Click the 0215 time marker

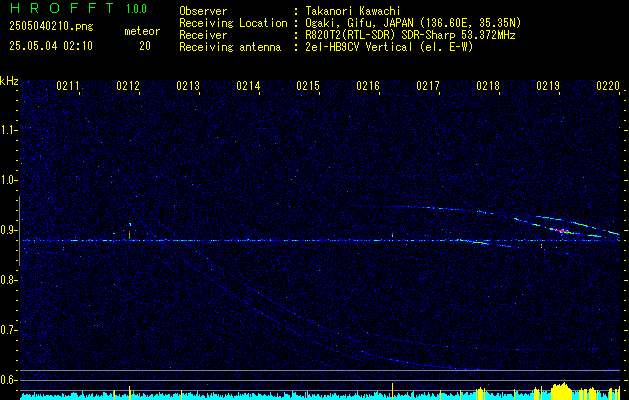click(308, 86)
